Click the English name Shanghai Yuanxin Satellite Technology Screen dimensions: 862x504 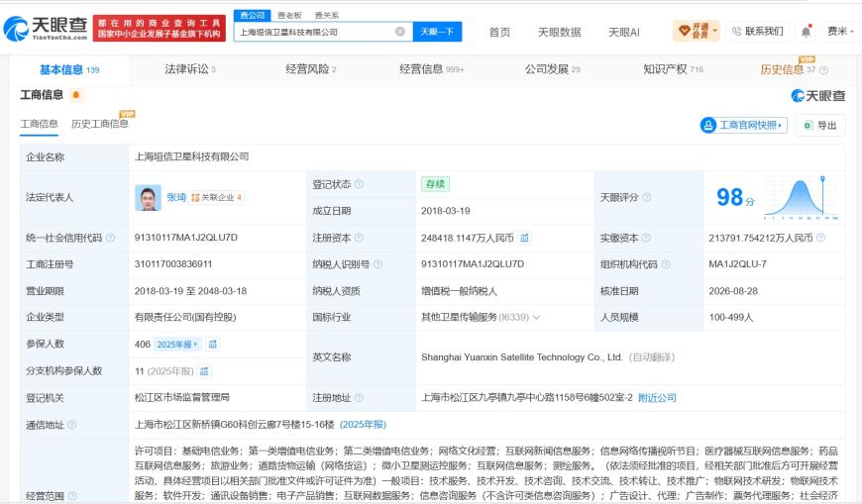pos(522,357)
